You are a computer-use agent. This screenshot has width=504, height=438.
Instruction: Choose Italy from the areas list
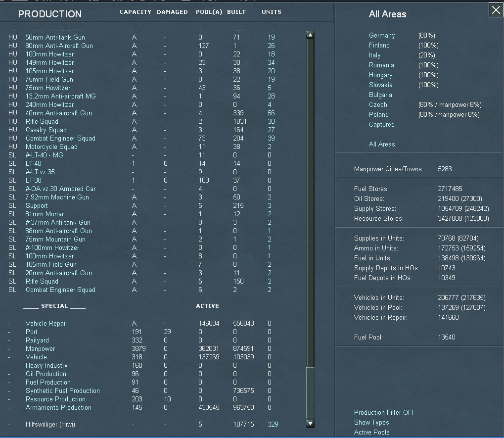pyautogui.click(x=375, y=55)
